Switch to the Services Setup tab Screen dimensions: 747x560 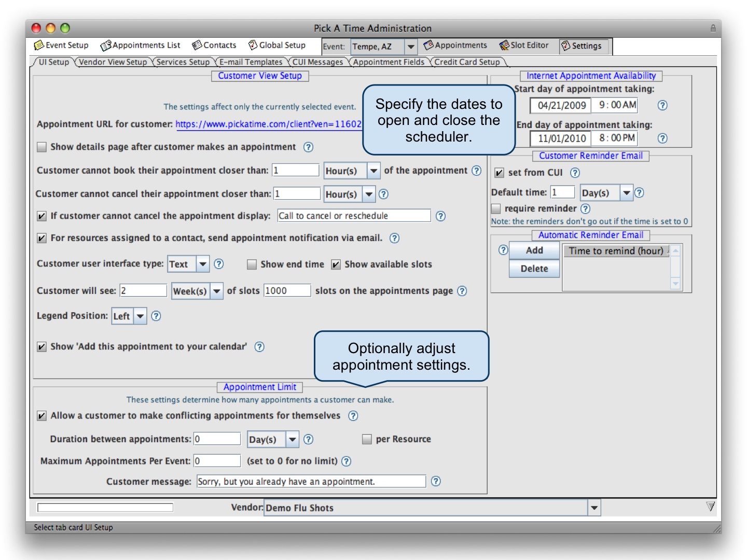point(183,62)
